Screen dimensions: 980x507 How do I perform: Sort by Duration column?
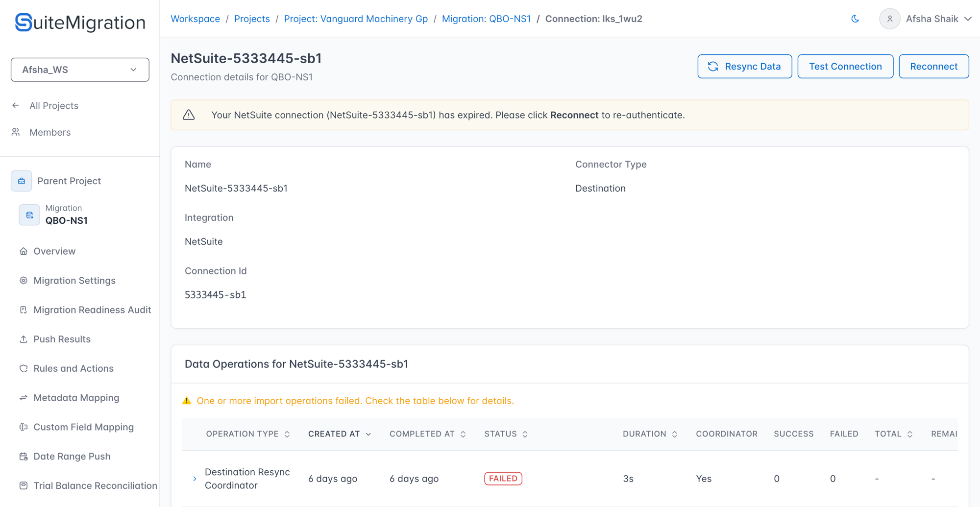click(x=650, y=434)
